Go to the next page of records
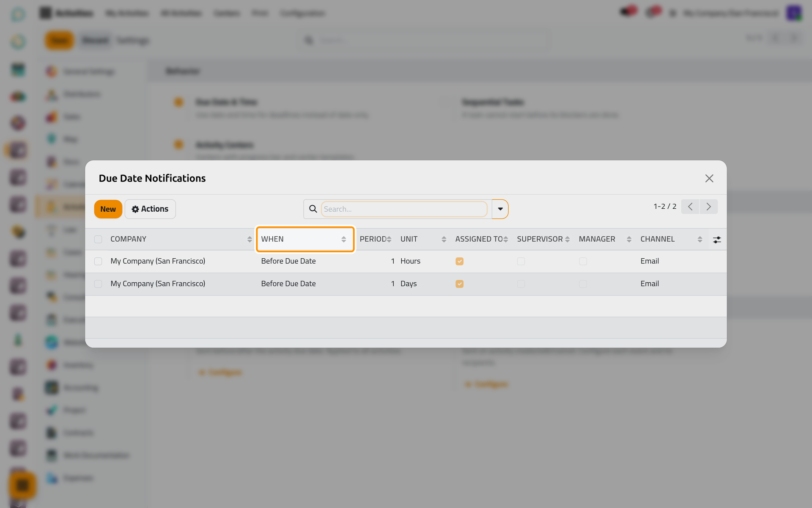812x508 pixels. click(709, 207)
